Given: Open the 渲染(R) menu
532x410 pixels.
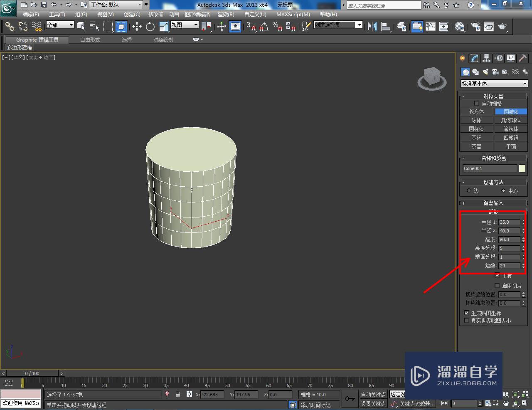Looking at the screenshot, I should 226,14.
